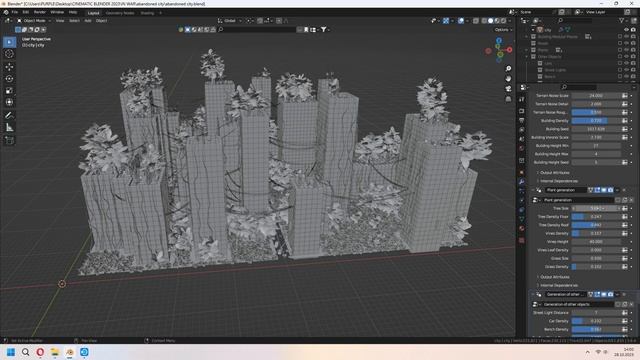
Task: Open the File menu
Action: (x=15, y=12)
